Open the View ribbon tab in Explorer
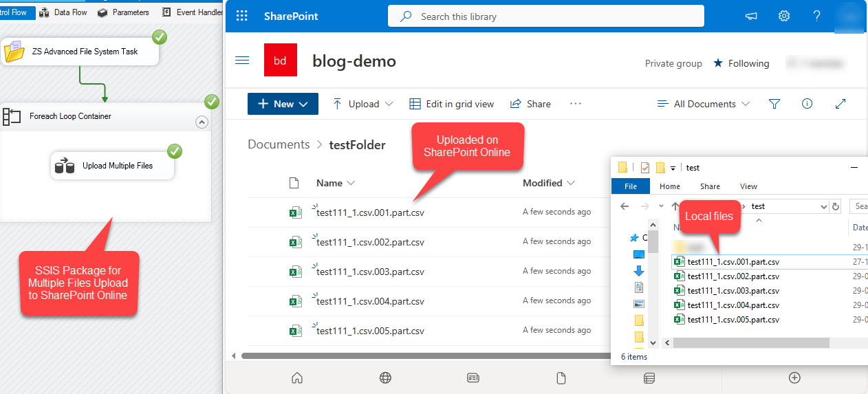 pyautogui.click(x=748, y=186)
